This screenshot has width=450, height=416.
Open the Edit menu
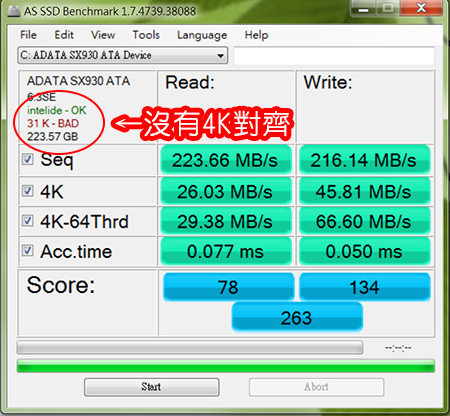(64, 35)
